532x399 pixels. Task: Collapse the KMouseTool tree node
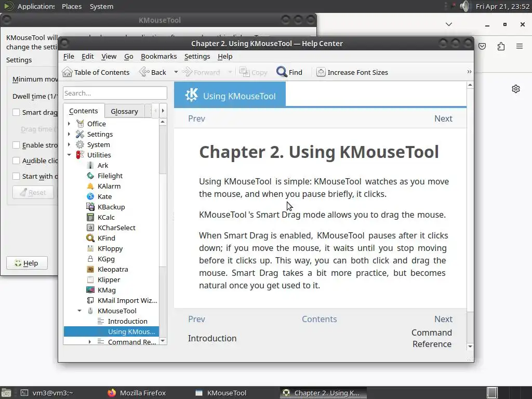click(x=79, y=311)
